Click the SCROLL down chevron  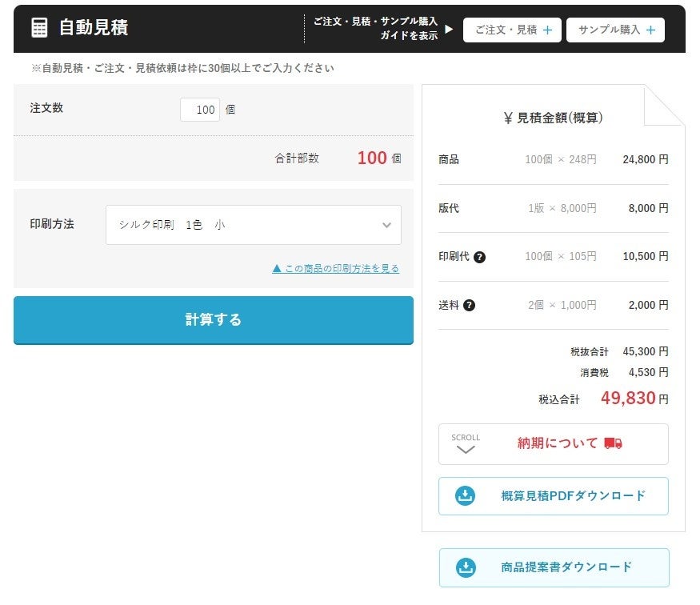[x=466, y=450]
